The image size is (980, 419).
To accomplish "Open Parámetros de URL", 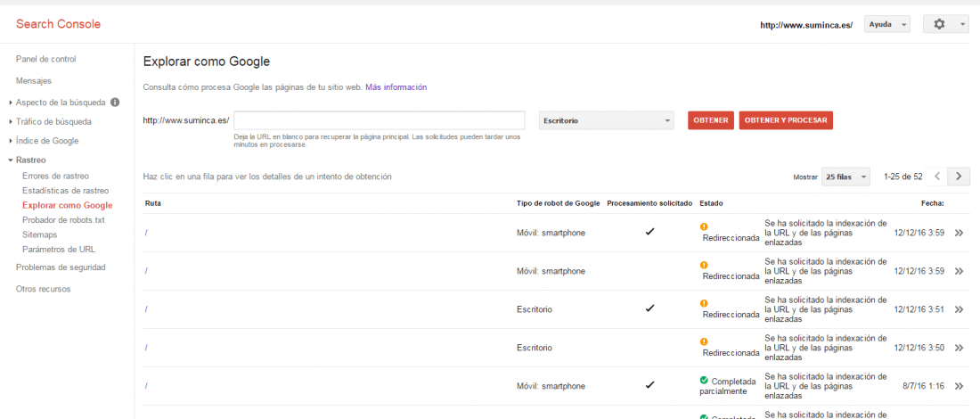I will point(59,249).
